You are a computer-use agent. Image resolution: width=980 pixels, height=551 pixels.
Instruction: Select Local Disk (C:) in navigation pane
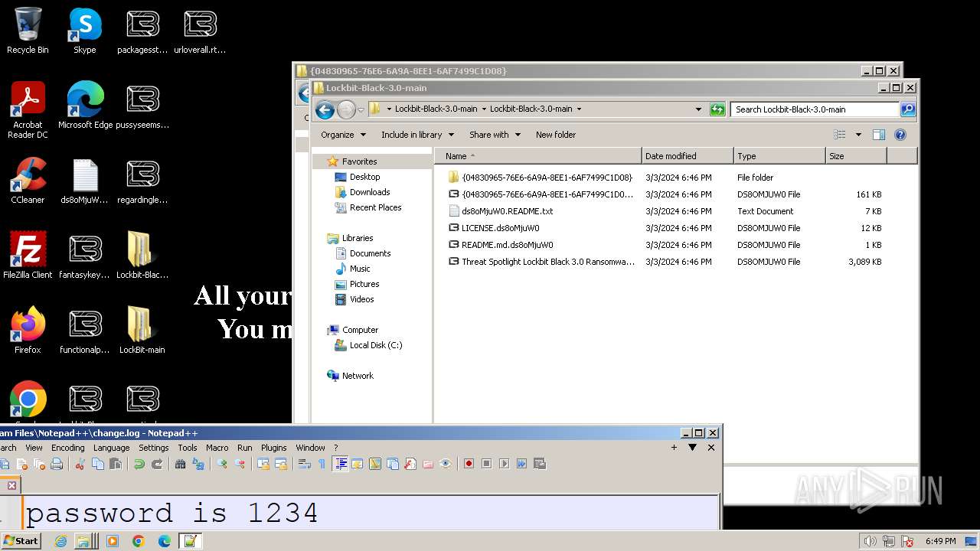(x=375, y=345)
